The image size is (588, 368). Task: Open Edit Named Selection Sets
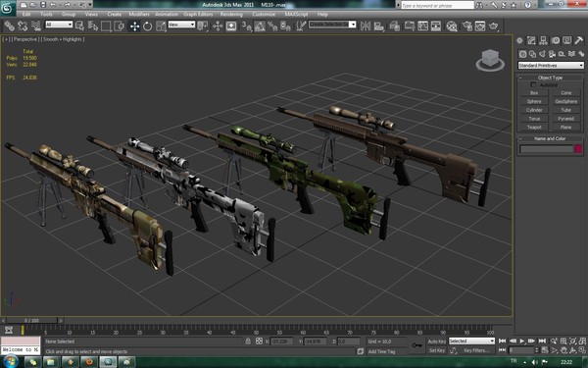(301, 26)
